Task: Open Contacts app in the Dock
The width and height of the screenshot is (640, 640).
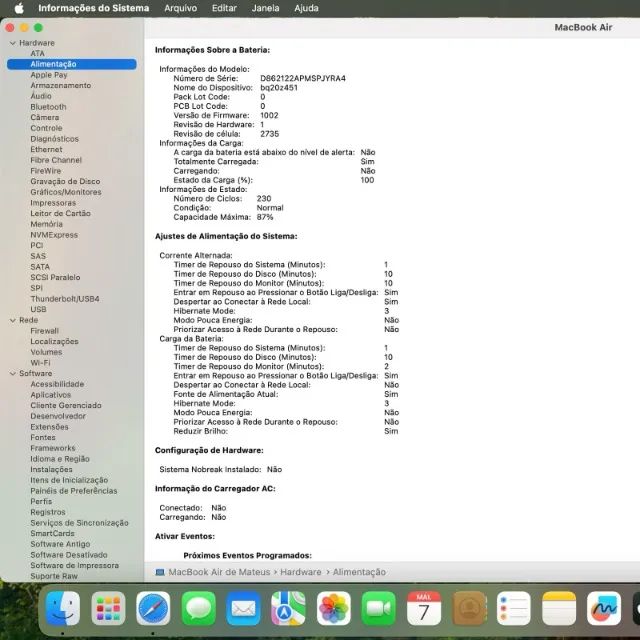Action: click(469, 608)
